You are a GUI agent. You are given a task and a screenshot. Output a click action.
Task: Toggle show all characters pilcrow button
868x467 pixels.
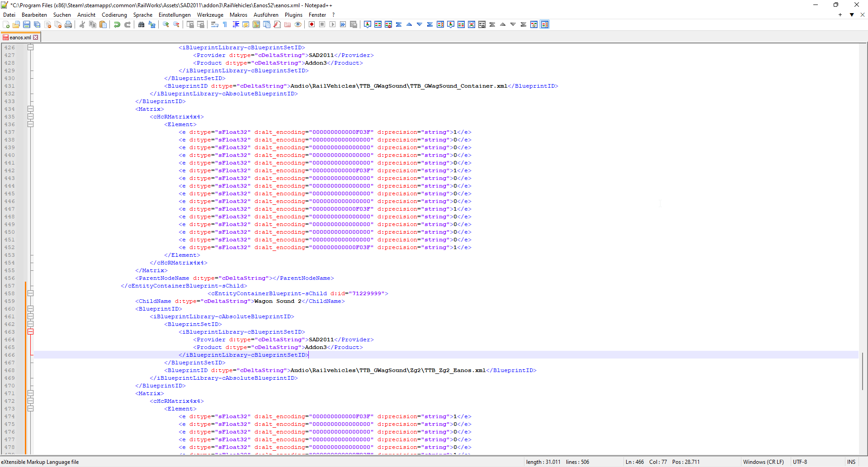click(x=225, y=24)
